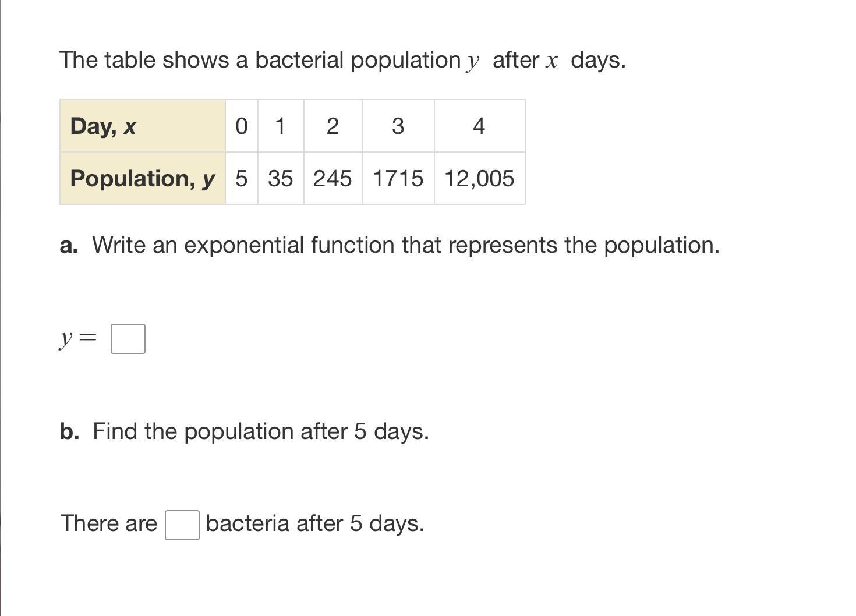Select the day 3 table cell
856x616 pixels.
pos(398,126)
